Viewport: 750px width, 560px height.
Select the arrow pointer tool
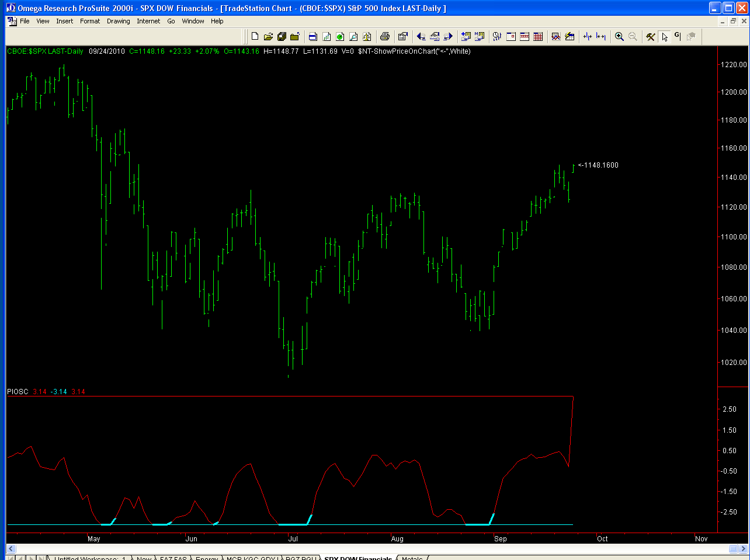click(x=664, y=36)
